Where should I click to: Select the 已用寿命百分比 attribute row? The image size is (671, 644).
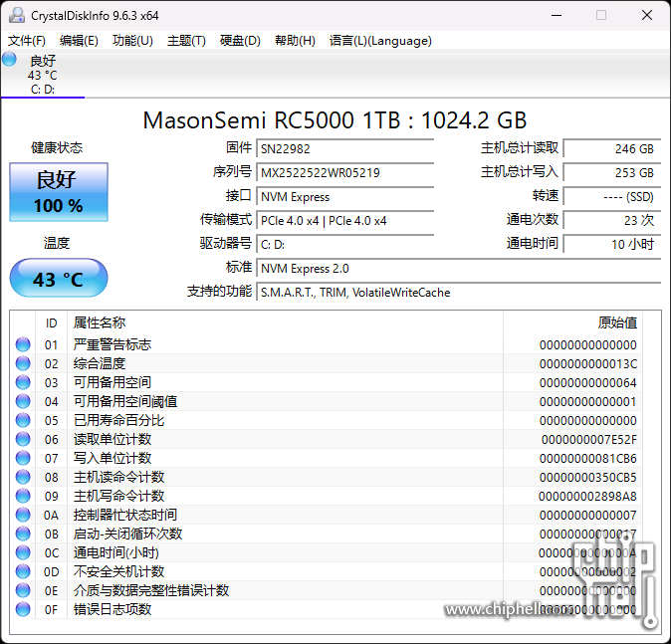[x=327, y=420]
